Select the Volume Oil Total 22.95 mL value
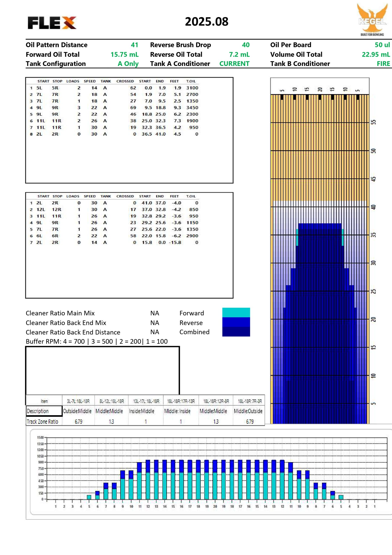Image resolution: width=392 pixels, height=555 pixels. [x=376, y=55]
